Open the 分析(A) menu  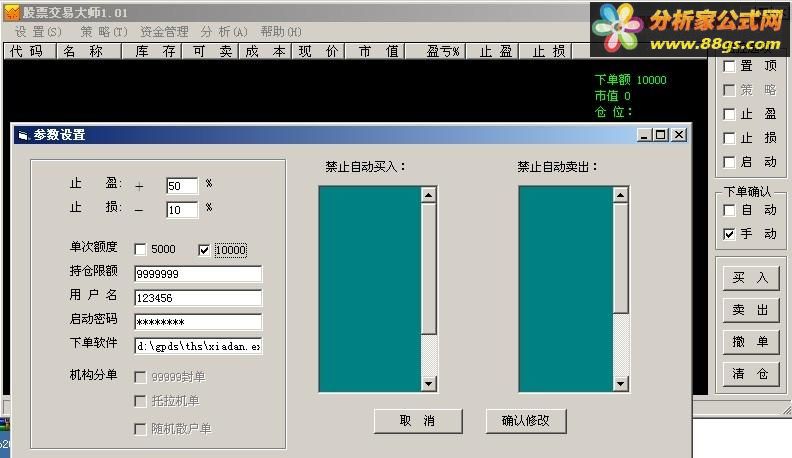[x=224, y=32]
